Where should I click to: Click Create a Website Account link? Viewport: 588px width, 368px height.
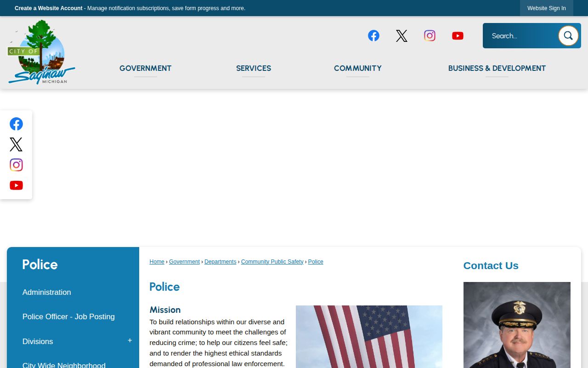pyautogui.click(x=49, y=8)
